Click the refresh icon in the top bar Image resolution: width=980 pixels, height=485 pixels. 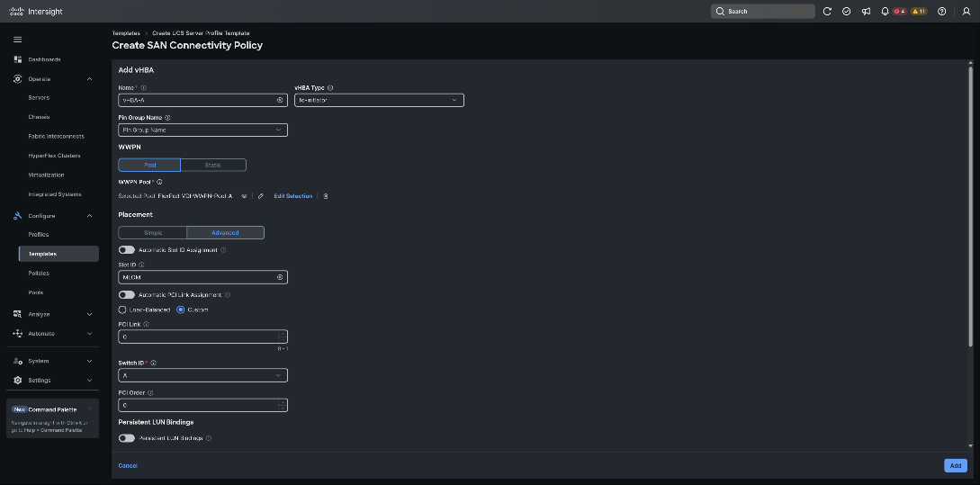(827, 12)
